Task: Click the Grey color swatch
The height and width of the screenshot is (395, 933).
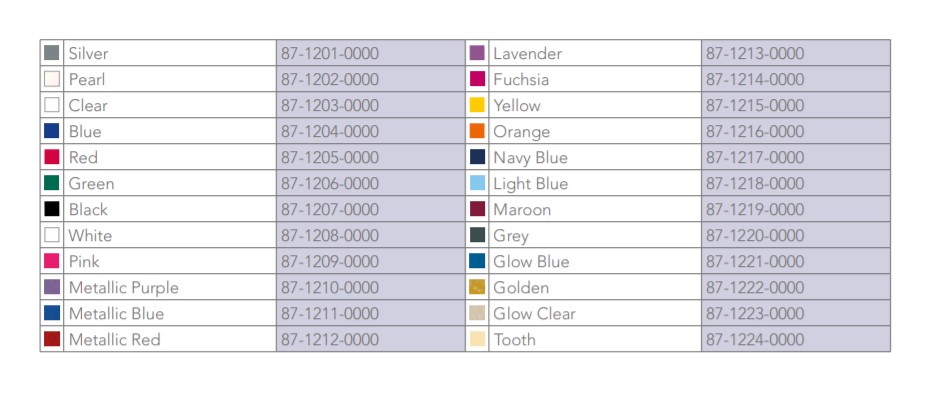Action: [x=477, y=235]
